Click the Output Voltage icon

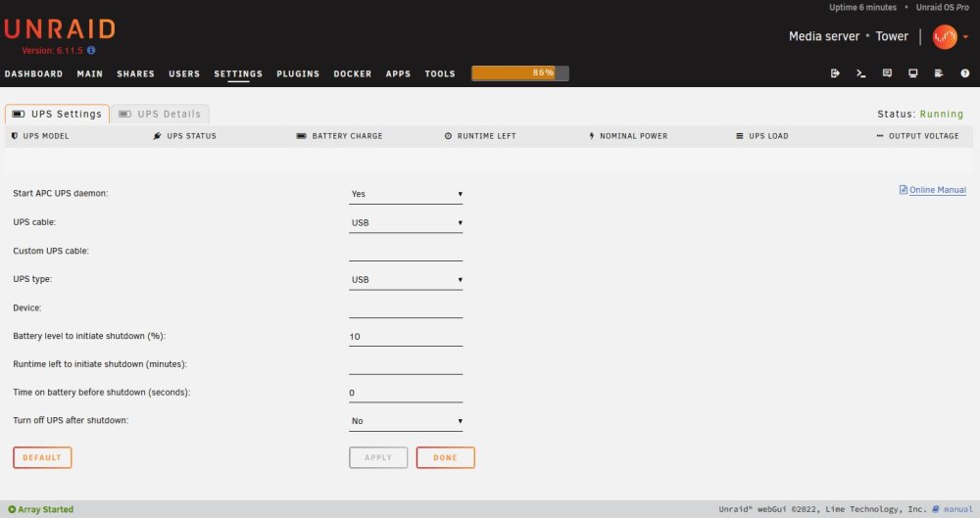(x=880, y=135)
